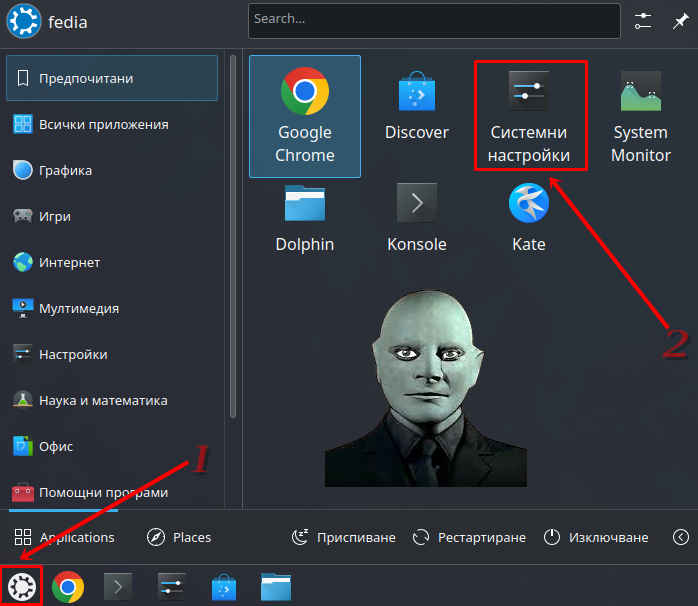Image resolution: width=698 pixels, height=606 pixels.
Task: Select Интернет category
Action: 112,262
